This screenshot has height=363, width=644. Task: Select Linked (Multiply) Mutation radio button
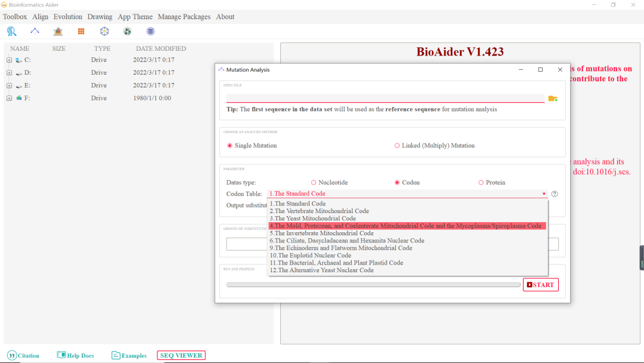(397, 146)
